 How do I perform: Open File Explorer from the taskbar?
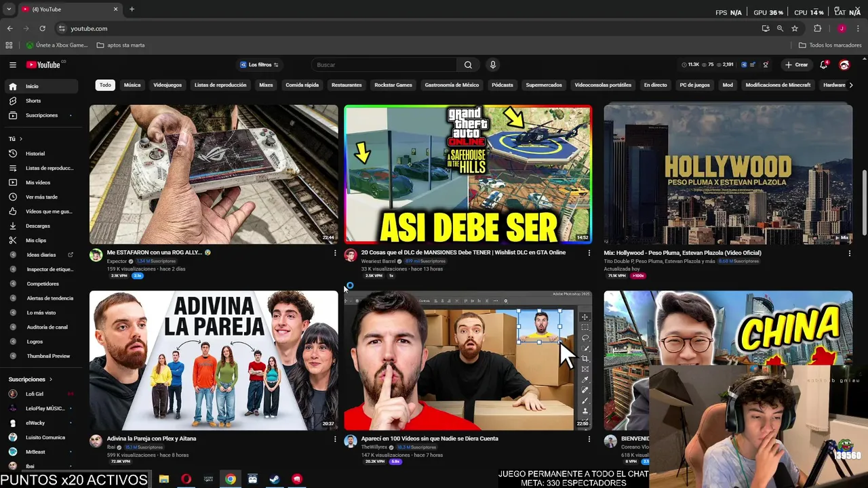[x=163, y=479]
